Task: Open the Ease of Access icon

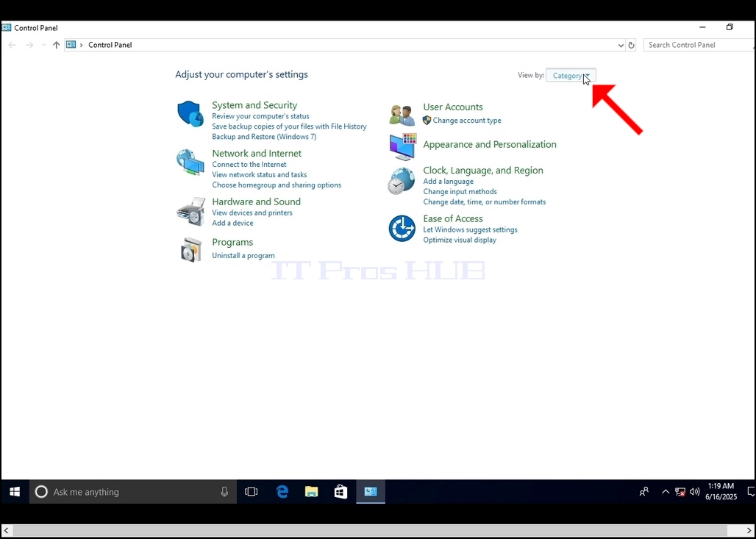Action: [402, 229]
